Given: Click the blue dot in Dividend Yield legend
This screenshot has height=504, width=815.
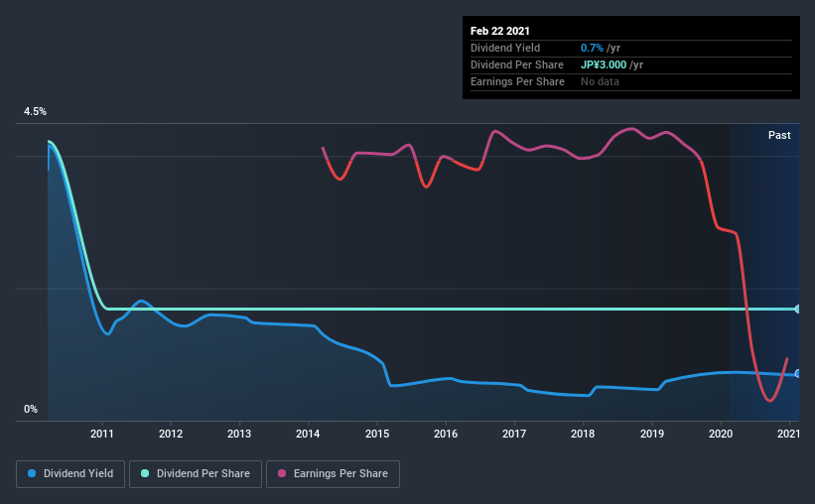Looking at the screenshot, I should [x=34, y=474].
